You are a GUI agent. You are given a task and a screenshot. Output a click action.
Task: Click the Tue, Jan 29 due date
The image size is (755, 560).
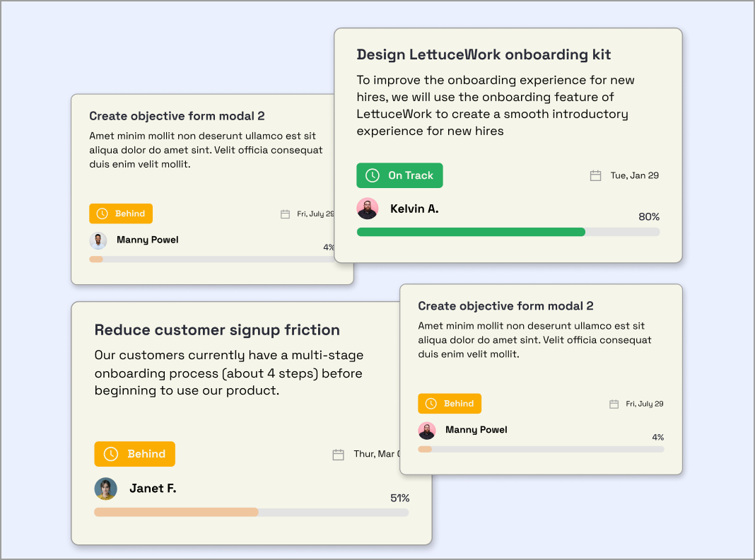coord(634,175)
